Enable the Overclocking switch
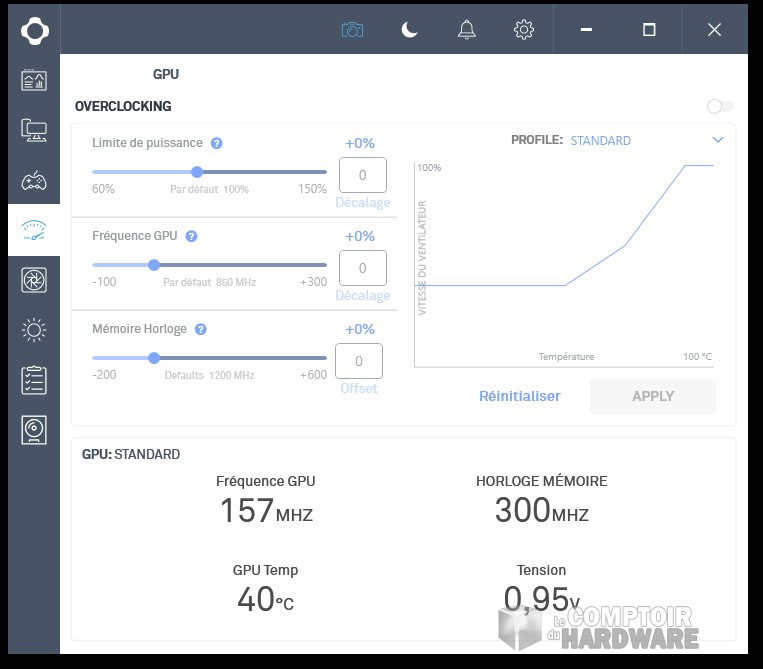The width and height of the screenshot is (763, 669). [x=719, y=107]
